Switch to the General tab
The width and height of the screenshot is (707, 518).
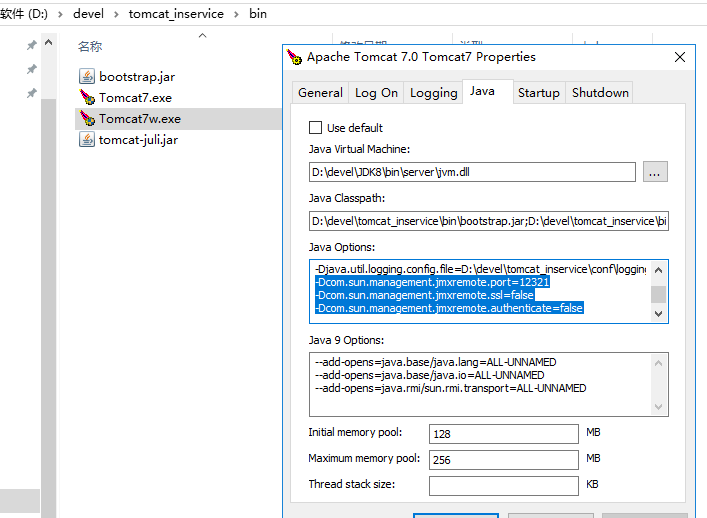(x=320, y=93)
